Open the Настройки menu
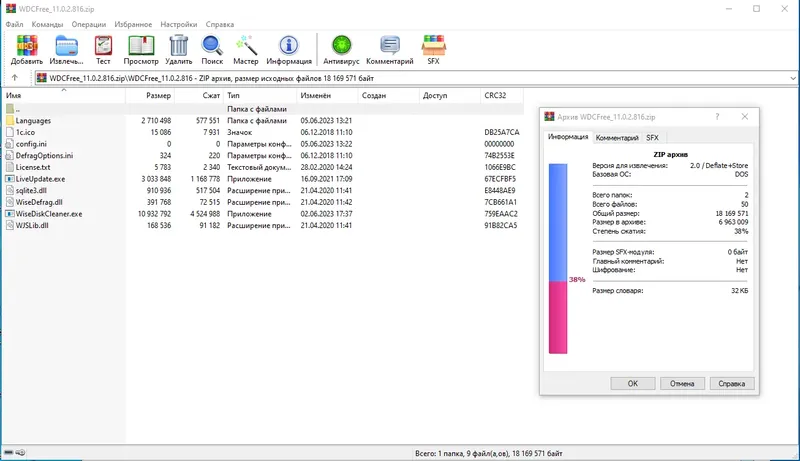The height and width of the screenshot is (461, 800). pos(179,24)
